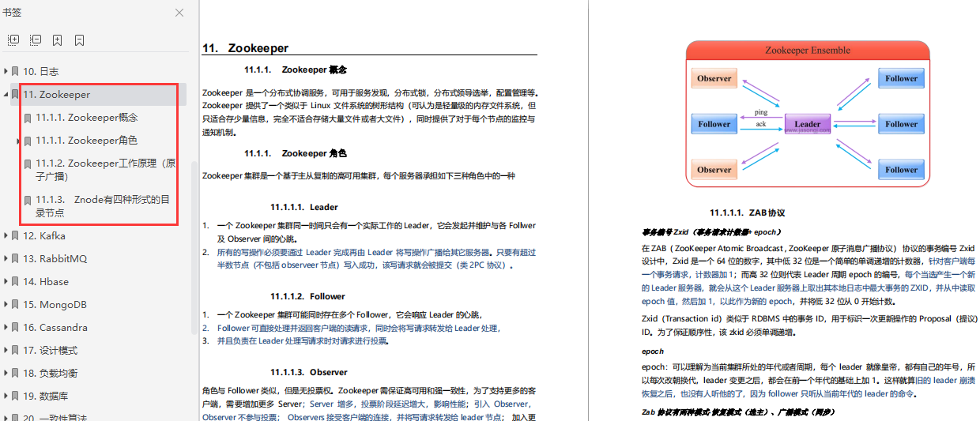Image resolution: width=980 pixels, height=421 pixels.
Task: Click bookmark icon beside 14. Hbase
Action: [x=15, y=282]
